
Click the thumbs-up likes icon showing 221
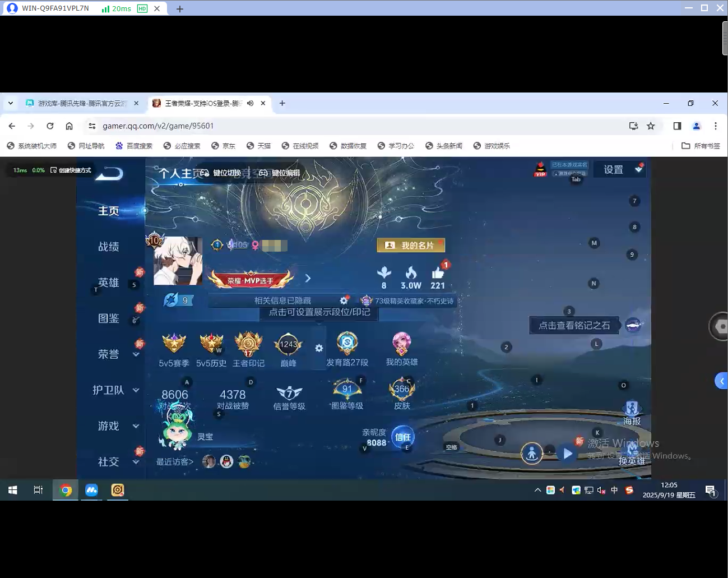point(438,273)
